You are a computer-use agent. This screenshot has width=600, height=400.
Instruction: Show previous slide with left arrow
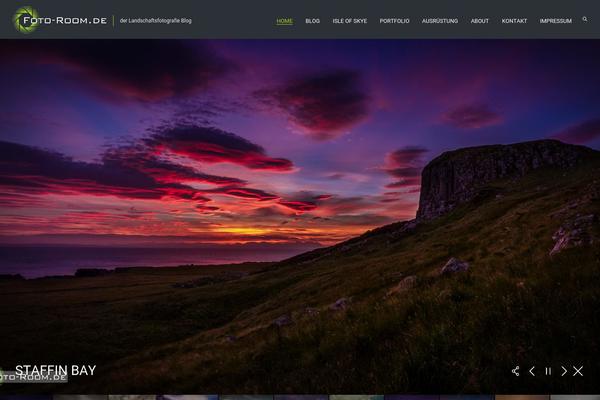pos(532,371)
